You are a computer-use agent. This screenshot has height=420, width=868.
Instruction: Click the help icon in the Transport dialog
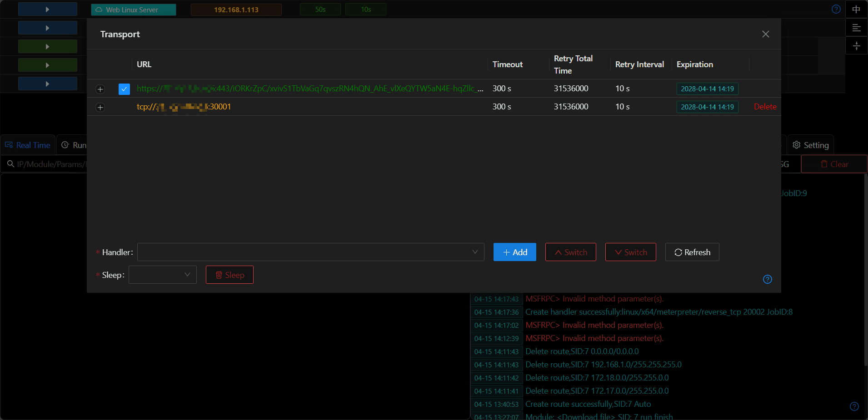(768, 279)
